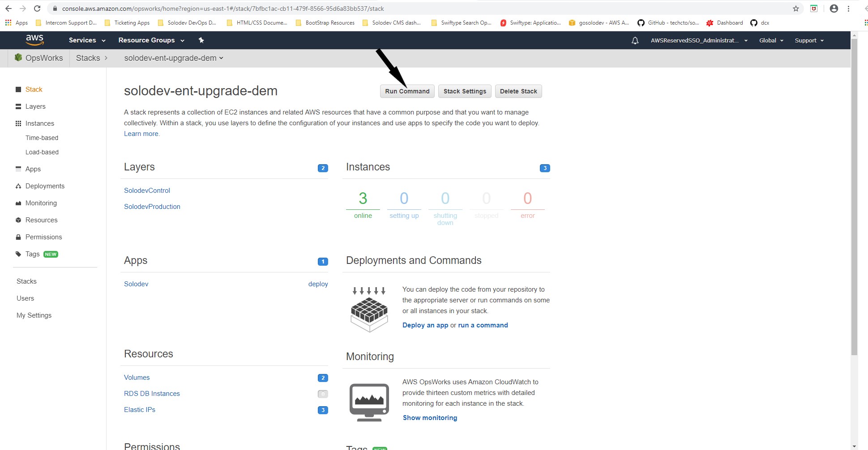
Task: Open the RDS DB Instances link
Action: point(152,394)
